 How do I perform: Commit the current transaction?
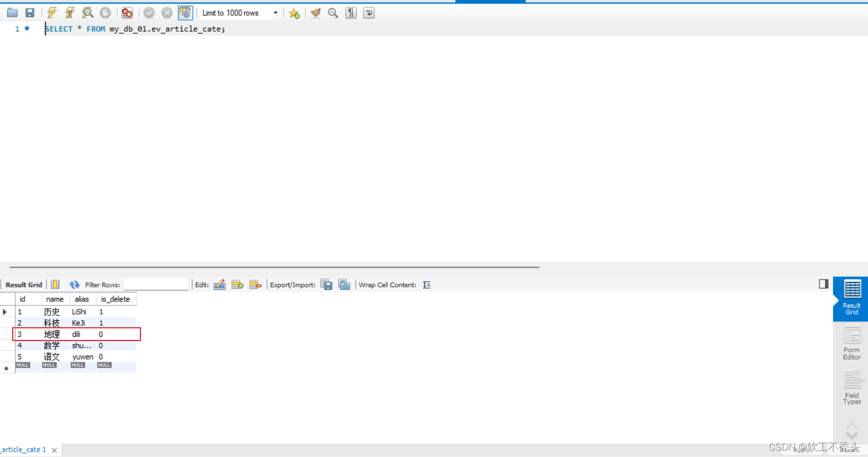149,13
